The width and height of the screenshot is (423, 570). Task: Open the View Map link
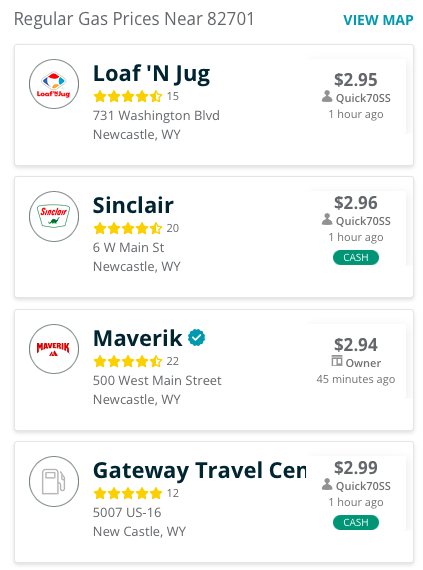point(378,20)
